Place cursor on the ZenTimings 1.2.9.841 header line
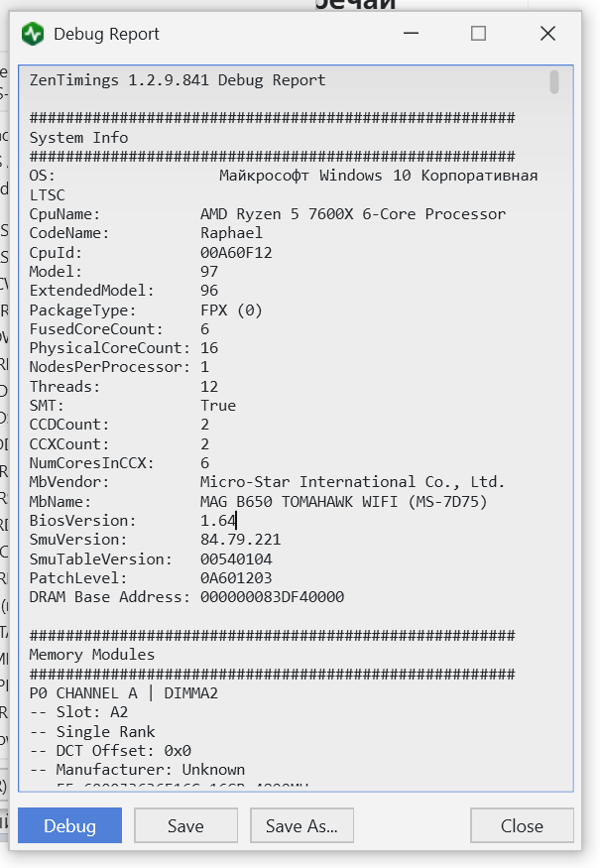 coord(177,80)
